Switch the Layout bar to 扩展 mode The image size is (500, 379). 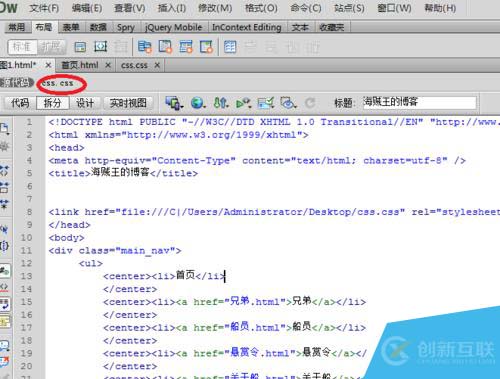click(x=51, y=47)
